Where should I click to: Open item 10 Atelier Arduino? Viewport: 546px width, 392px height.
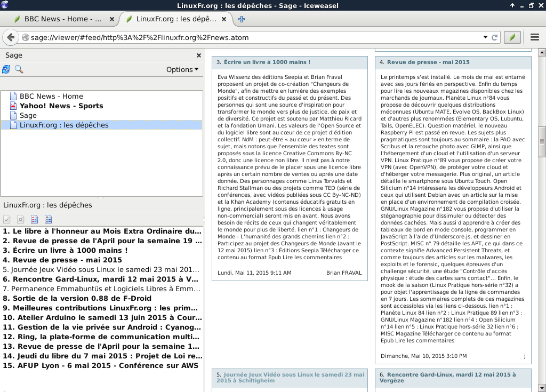102,317
